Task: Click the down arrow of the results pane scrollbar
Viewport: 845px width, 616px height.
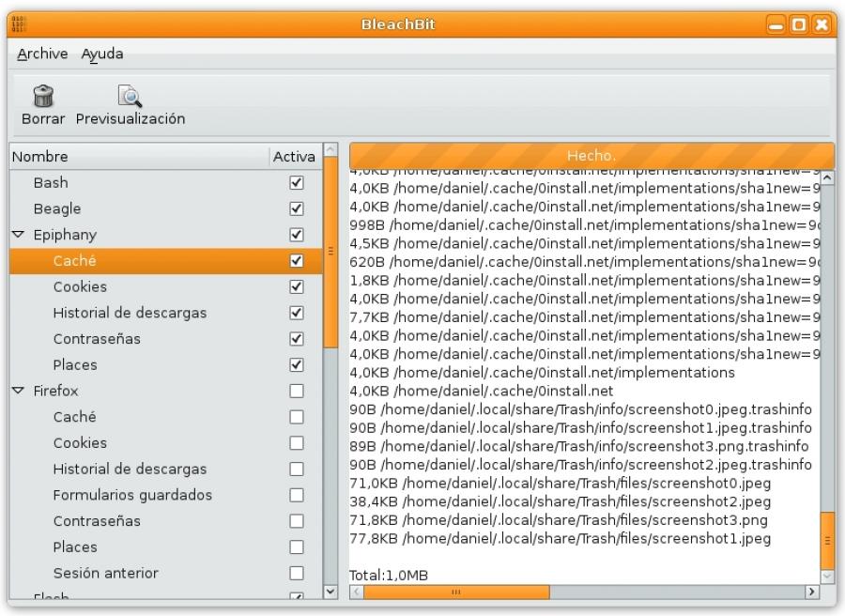Action: click(828, 577)
